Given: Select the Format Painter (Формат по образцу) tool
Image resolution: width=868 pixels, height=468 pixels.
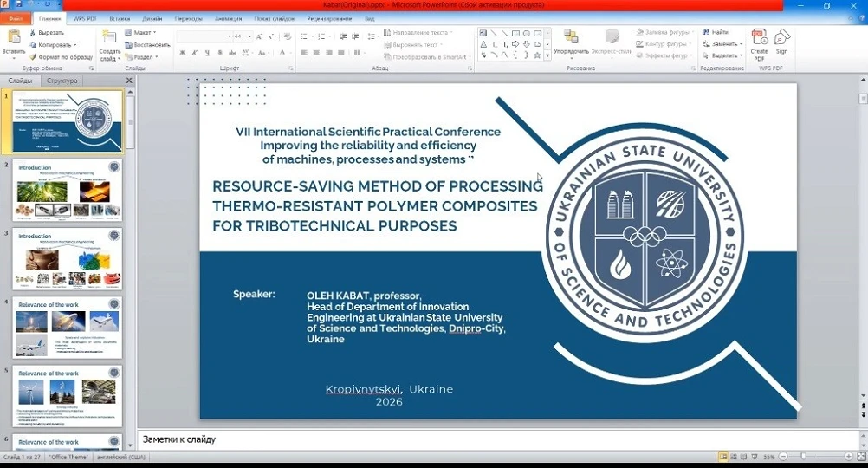Looking at the screenshot, I should 32,56.
